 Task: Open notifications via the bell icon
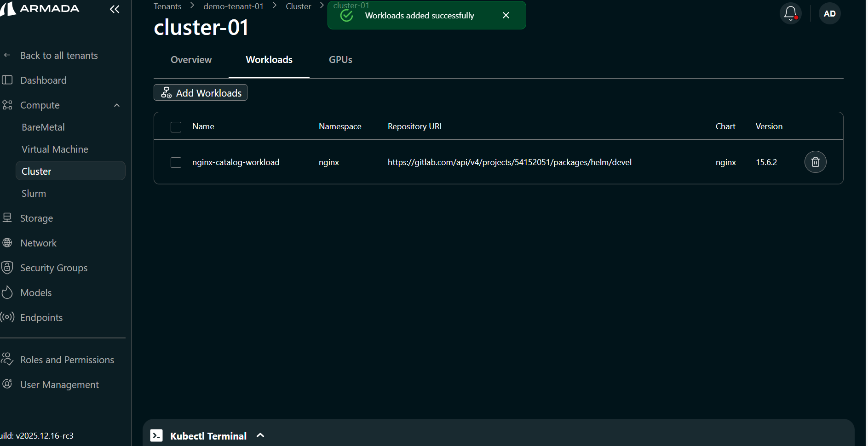790,13
